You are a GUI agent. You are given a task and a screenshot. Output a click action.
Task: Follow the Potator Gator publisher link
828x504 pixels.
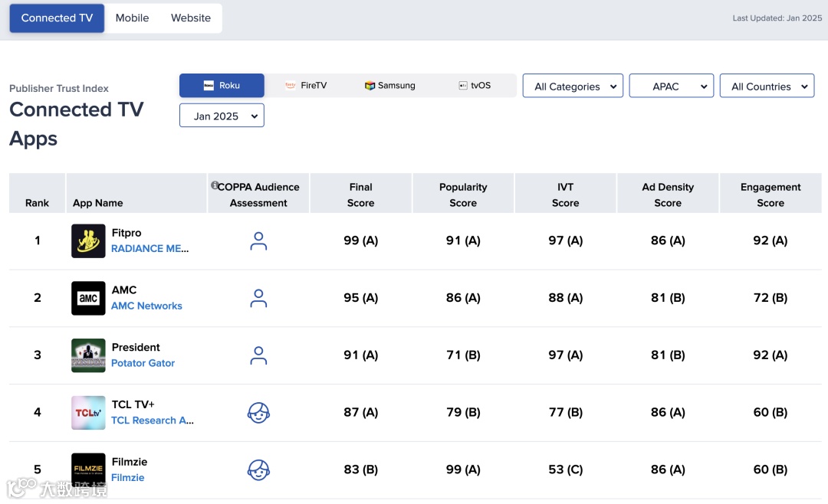tap(143, 363)
